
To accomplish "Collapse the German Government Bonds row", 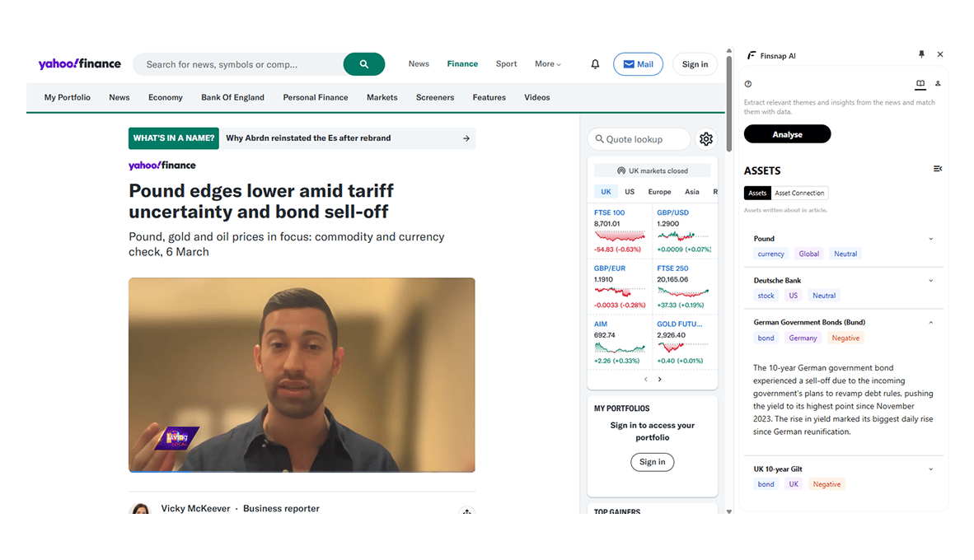I will 930,323.
